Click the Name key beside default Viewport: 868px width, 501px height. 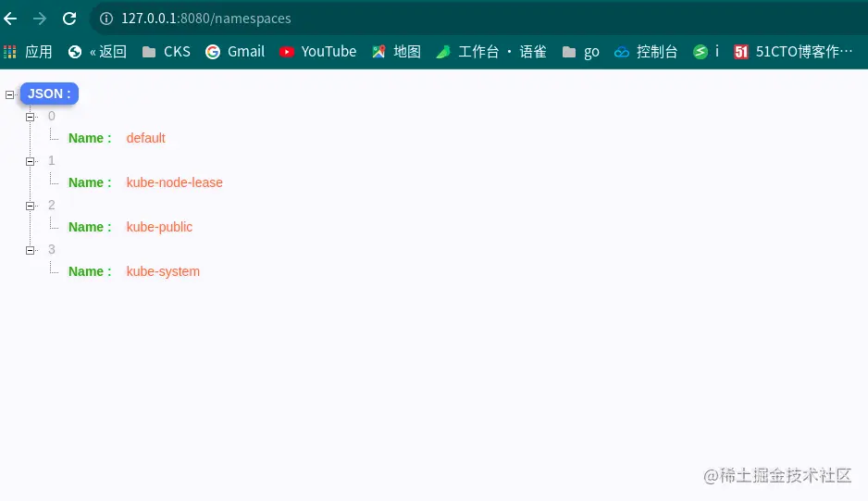tap(90, 138)
